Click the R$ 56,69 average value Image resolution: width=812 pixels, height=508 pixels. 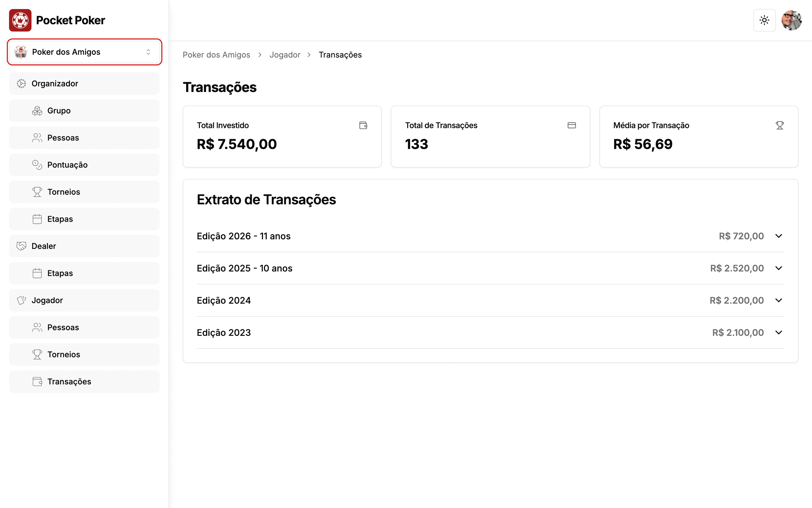(643, 144)
